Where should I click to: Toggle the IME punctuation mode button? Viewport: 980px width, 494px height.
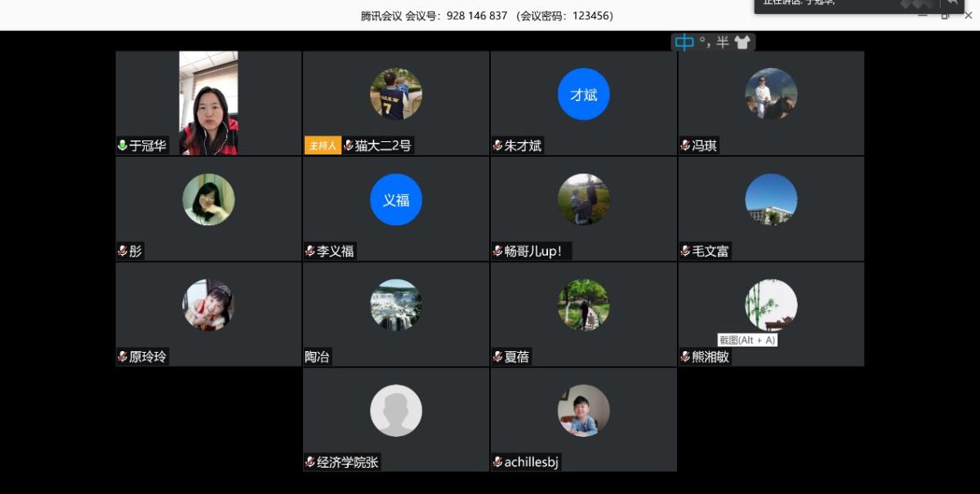[704, 42]
